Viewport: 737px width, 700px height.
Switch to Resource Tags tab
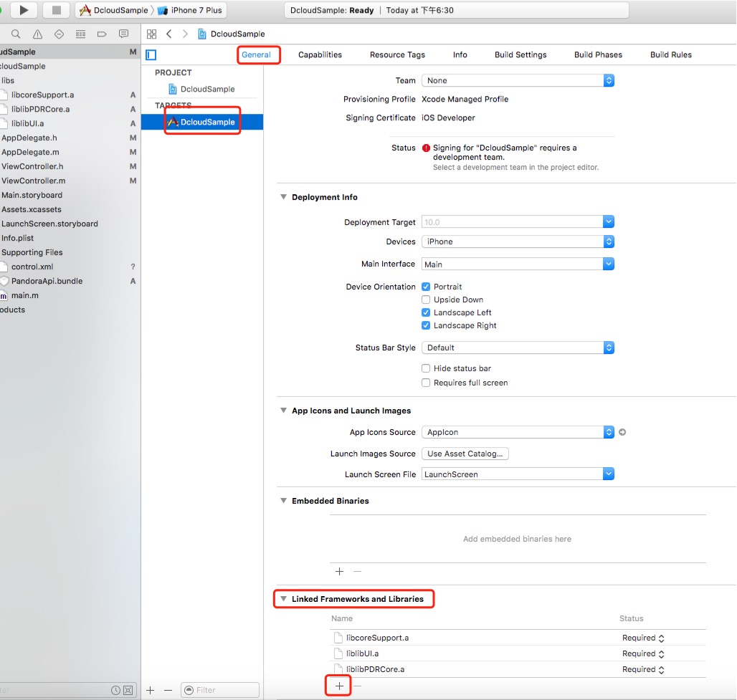tap(397, 55)
